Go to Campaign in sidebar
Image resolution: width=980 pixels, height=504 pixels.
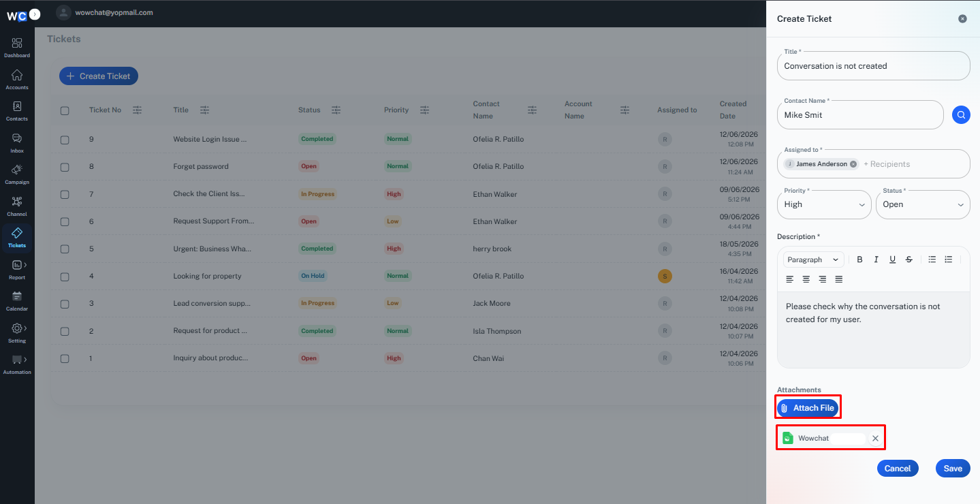[x=17, y=174]
